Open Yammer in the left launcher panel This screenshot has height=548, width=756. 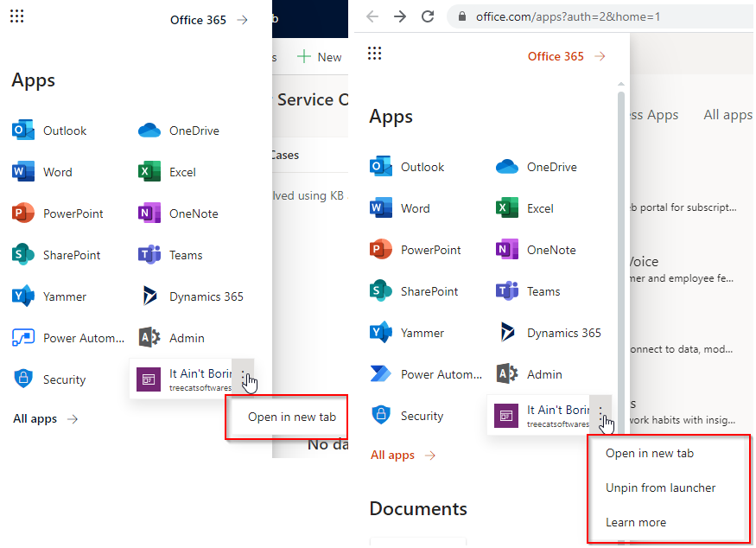tap(48, 296)
